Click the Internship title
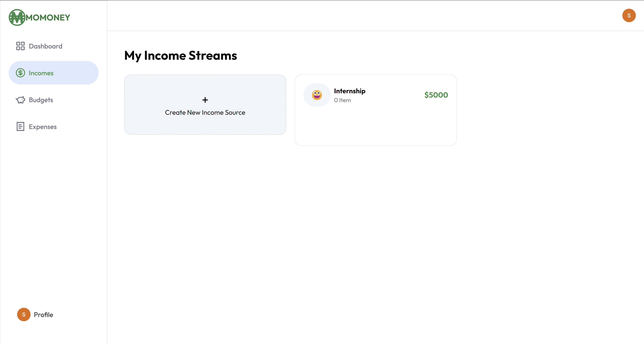The image size is (644, 345). pos(350,91)
